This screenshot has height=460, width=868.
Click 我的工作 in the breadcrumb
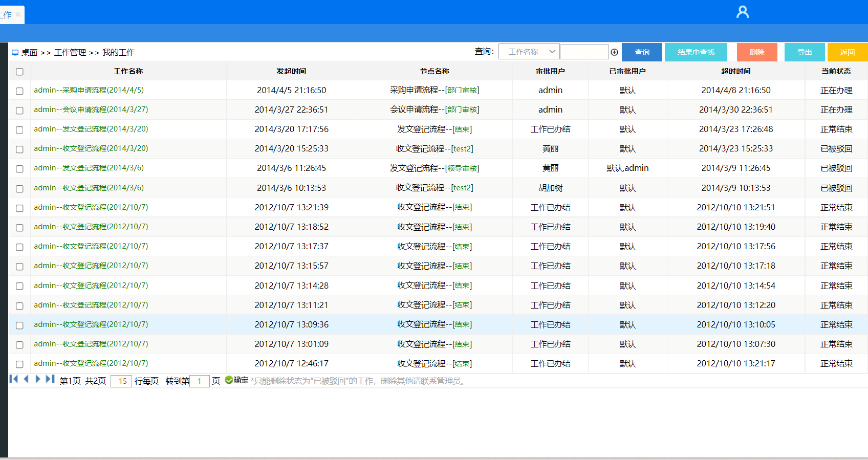(x=118, y=52)
